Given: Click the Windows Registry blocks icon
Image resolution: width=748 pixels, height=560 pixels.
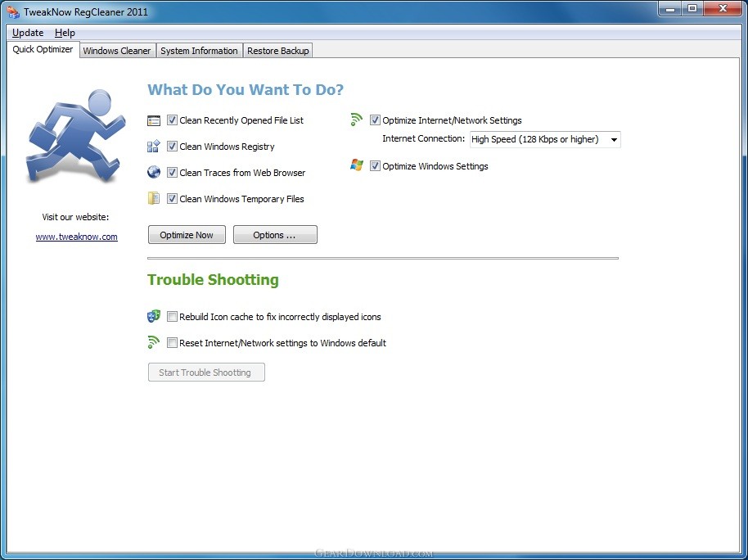Looking at the screenshot, I should [154, 147].
